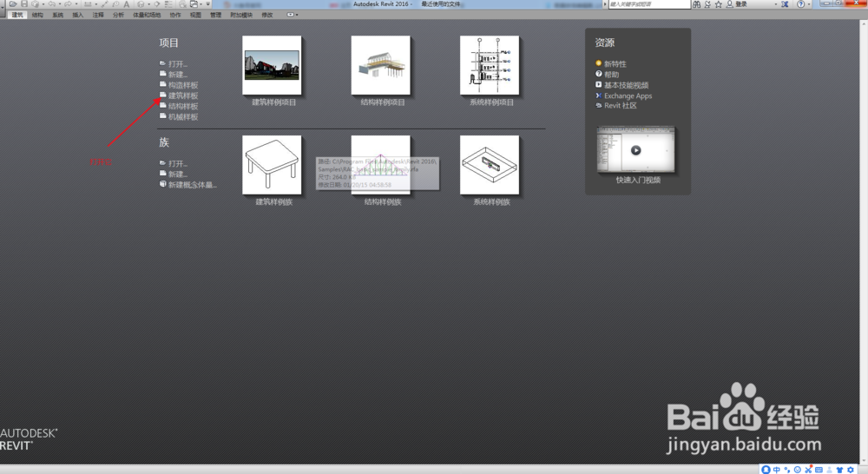
Task: Click the Favorites star icon
Action: 719,3
